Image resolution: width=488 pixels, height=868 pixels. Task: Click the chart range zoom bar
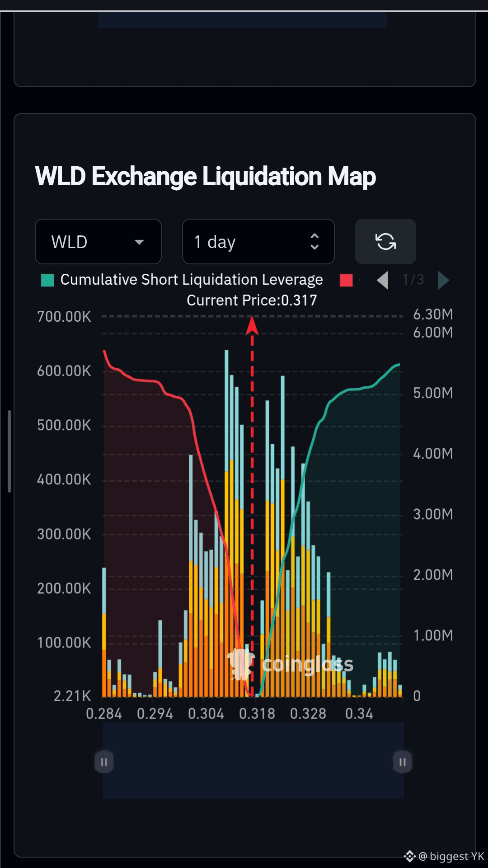coord(253,760)
